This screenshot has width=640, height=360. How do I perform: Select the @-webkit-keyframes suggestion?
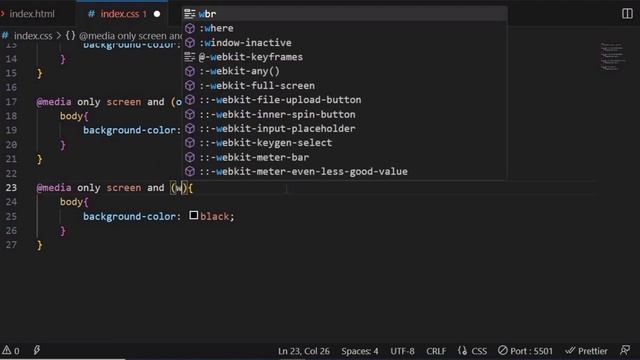[344, 57]
